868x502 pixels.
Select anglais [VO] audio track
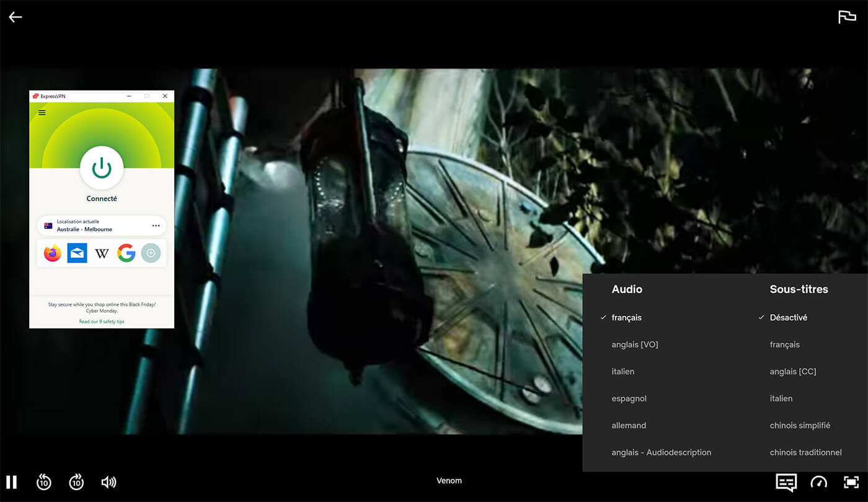[635, 344]
